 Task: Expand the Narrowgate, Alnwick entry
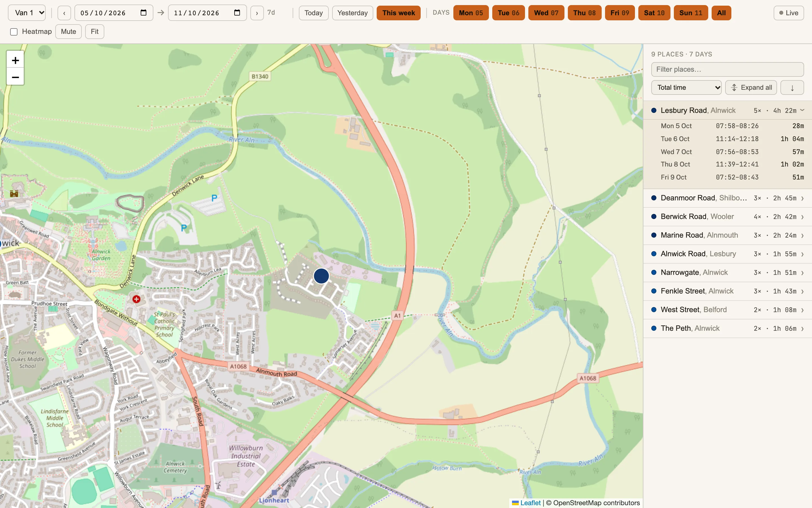[x=727, y=272]
